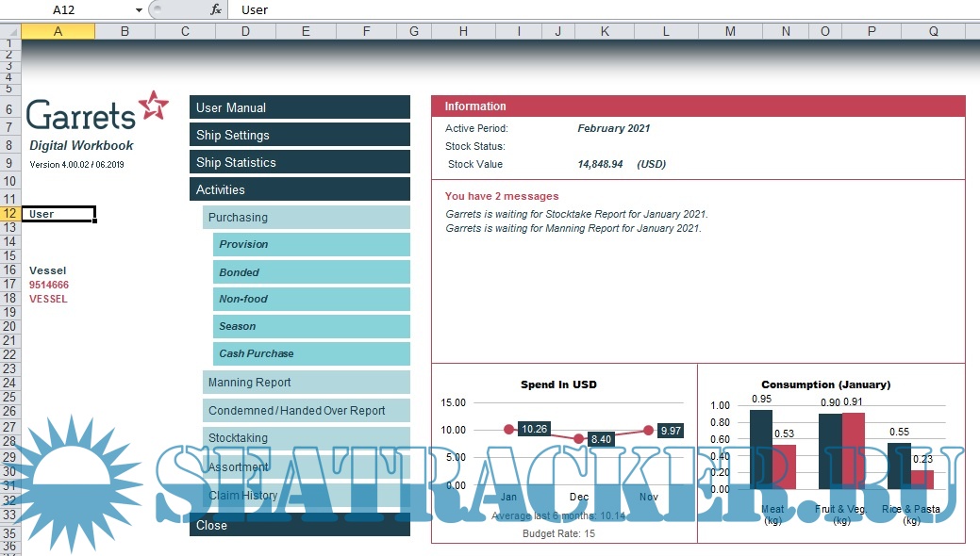This screenshot has width=980, height=556.
Task: Open the Manning Report
Action: click(x=307, y=383)
